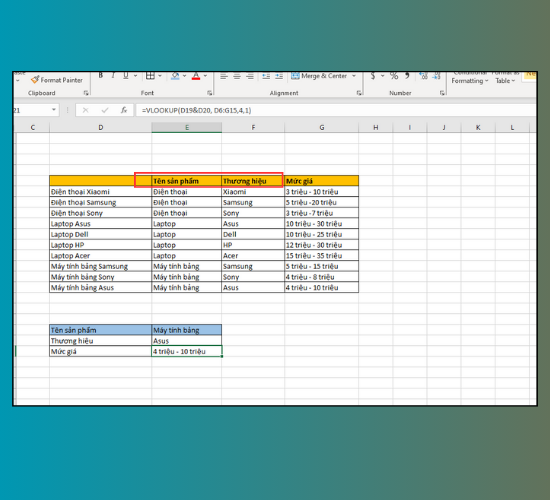Click 'Asus' lookup value cell under blue header
This screenshot has width=550, height=500.
pyautogui.click(x=187, y=341)
